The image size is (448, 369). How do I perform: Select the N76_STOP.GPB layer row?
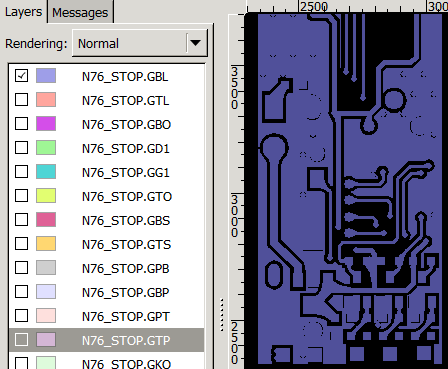tap(107, 268)
